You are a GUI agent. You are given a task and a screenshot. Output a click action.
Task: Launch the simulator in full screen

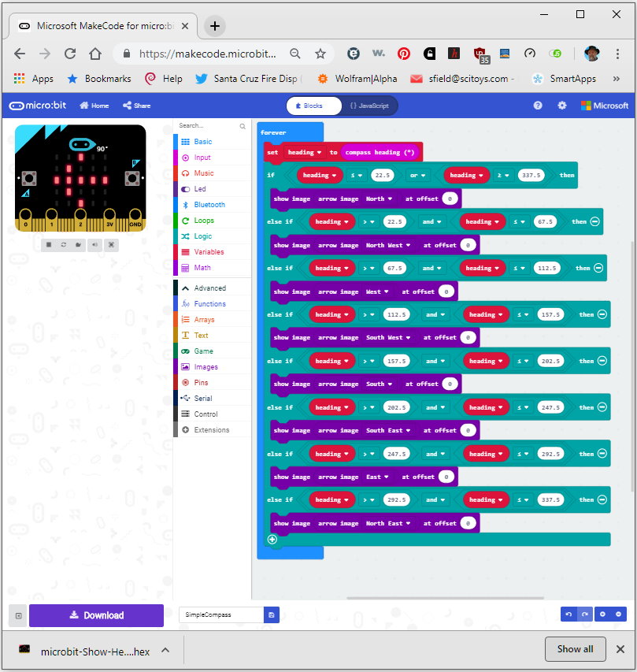pos(112,244)
